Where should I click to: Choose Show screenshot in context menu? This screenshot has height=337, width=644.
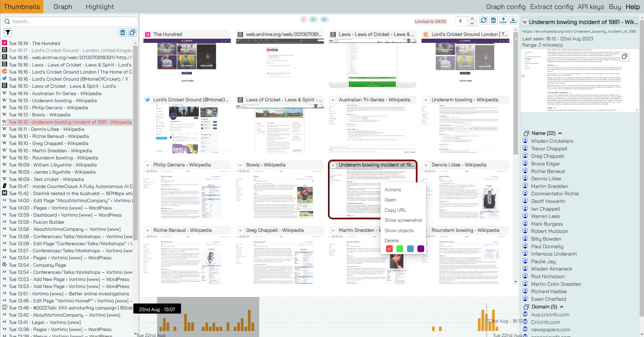pos(403,220)
